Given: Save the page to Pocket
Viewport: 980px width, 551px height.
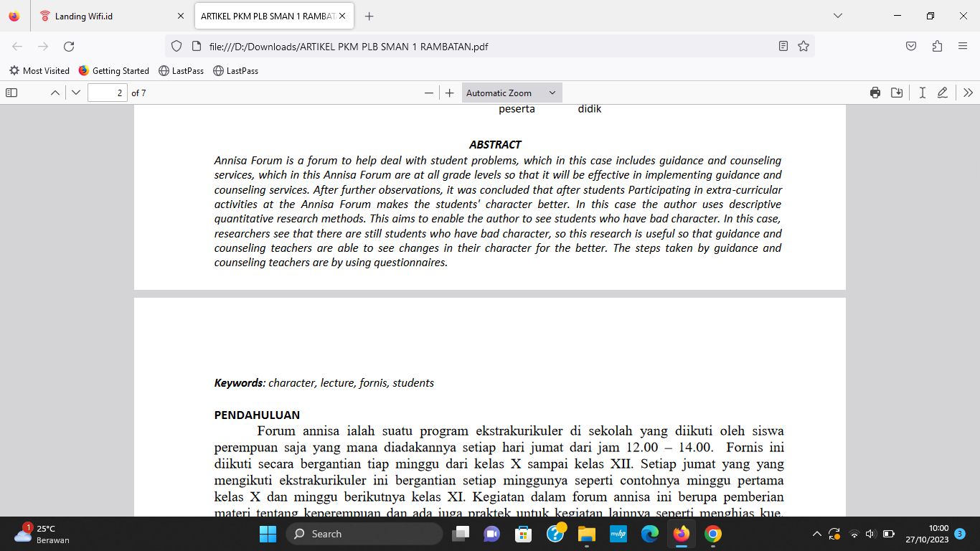Looking at the screenshot, I should tap(911, 47).
